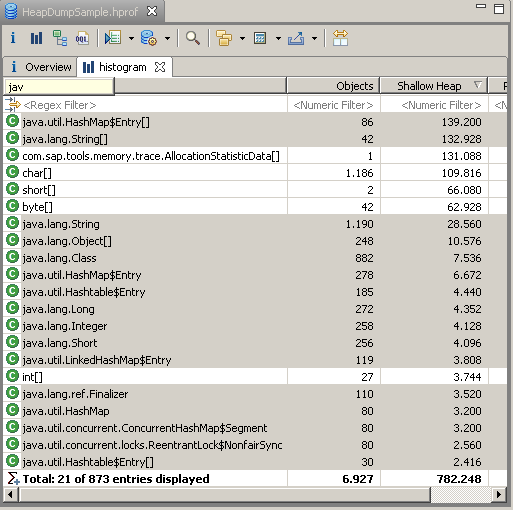
Task: Expand the query browser dropdown arrow
Action: click(x=167, y=39)
